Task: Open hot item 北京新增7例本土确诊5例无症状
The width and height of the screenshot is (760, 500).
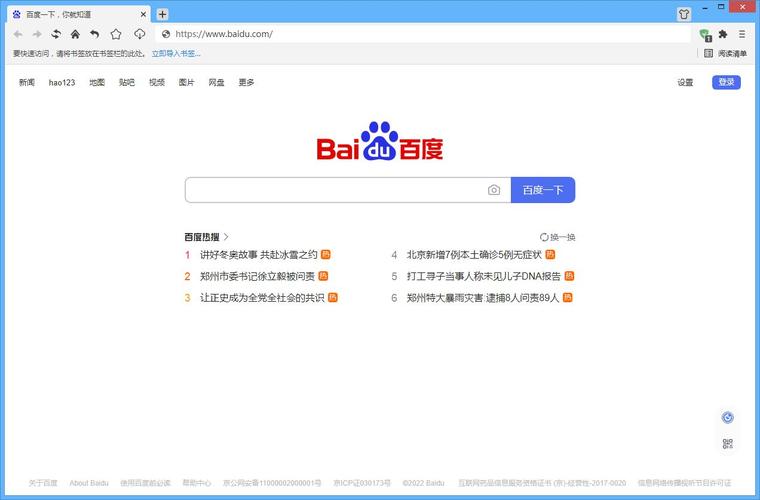Action: tap(474, 254)
